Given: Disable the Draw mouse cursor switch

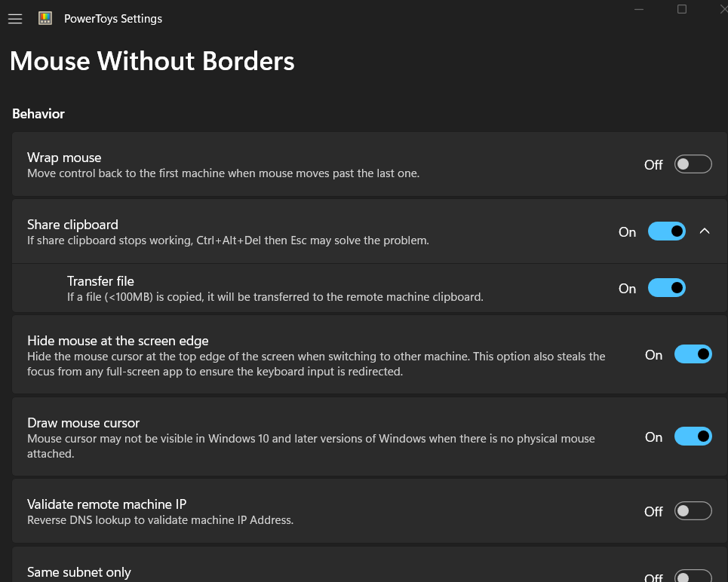Looking at the screenshot, I should click(x=693, y=436).
